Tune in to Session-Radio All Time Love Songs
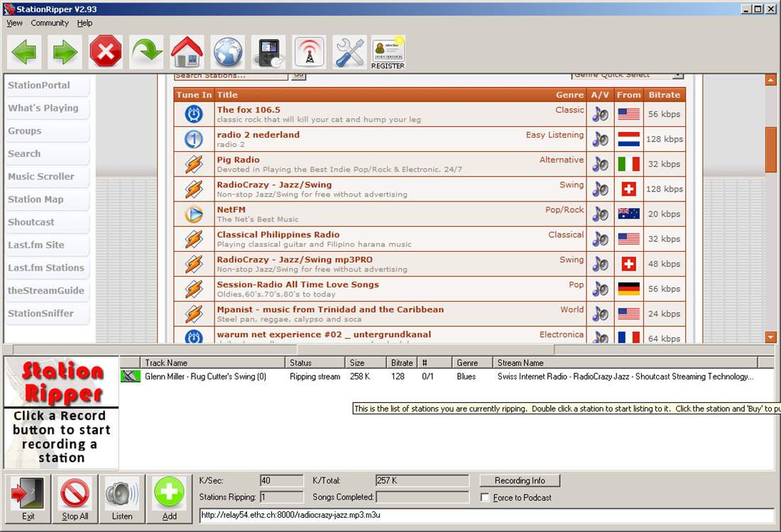The height and width of the screenshot is (532, 781). point(194,289)
